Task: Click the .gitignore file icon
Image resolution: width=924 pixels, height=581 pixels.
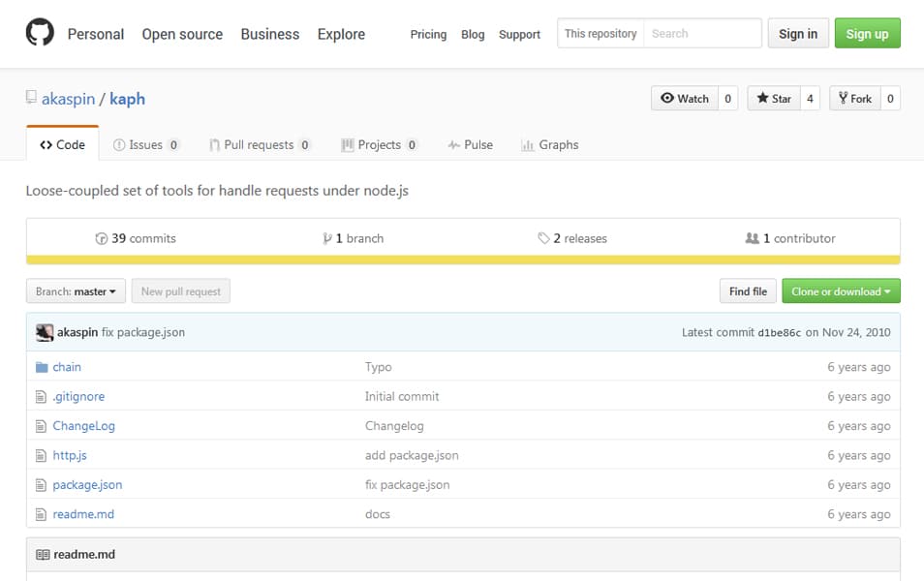Action: coord(42,397)
